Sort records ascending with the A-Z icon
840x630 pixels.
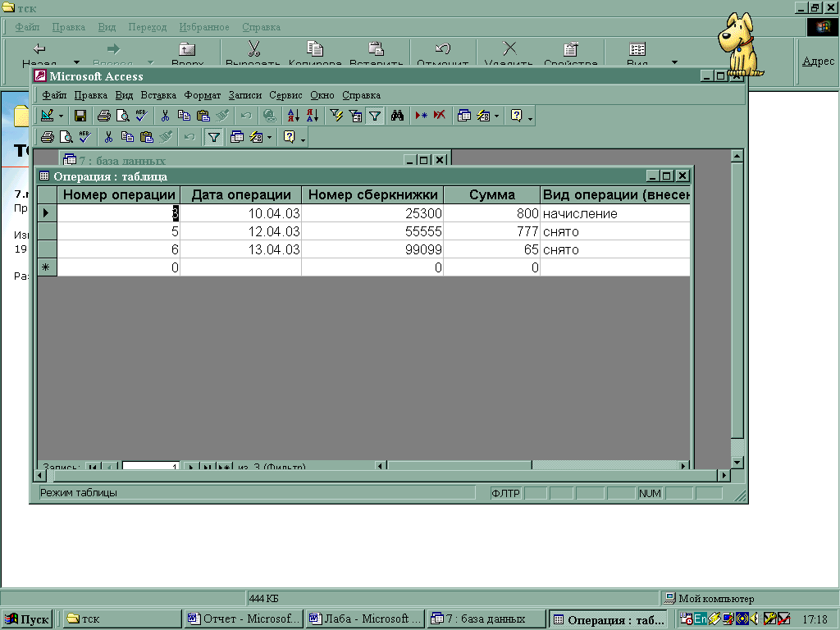(293, 116)
